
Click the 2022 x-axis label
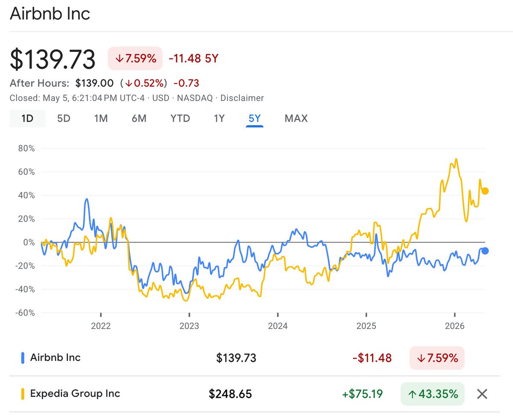pyautogui.click(x=101, y=325)
